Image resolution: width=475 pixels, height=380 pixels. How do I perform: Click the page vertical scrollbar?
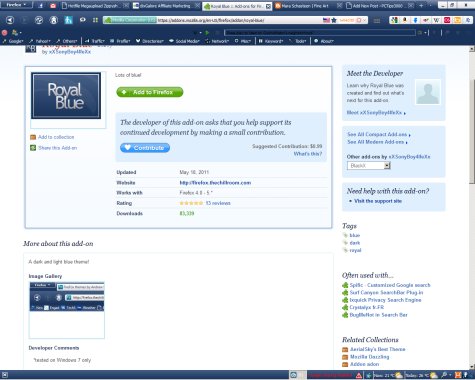pyautogui.click(x=472, y=207)
